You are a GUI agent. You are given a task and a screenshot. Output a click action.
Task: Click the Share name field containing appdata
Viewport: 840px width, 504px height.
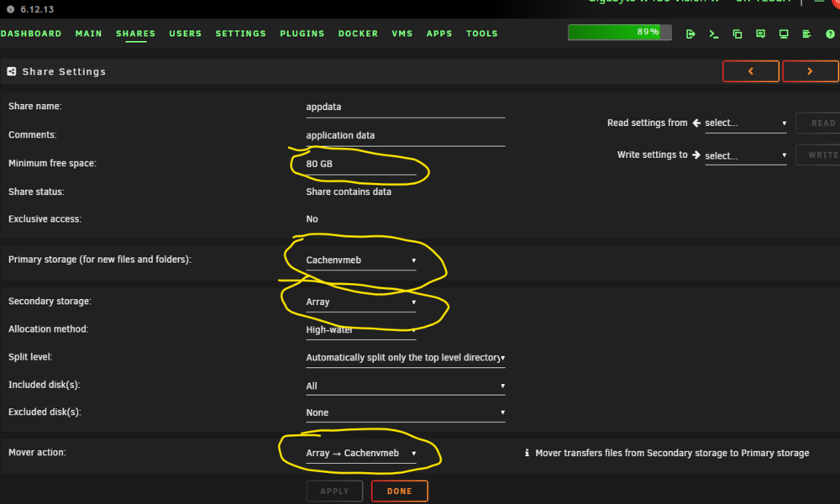(406, 108)
